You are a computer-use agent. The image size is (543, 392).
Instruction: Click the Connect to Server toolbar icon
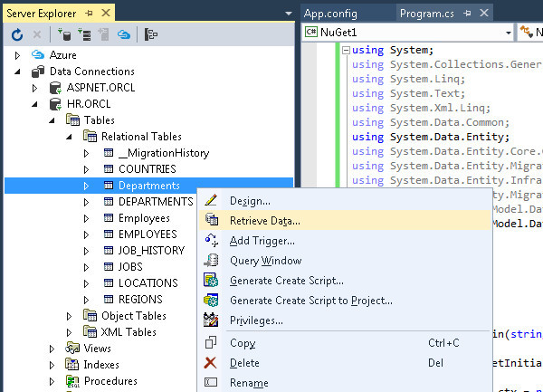click(x=86, y=34)
